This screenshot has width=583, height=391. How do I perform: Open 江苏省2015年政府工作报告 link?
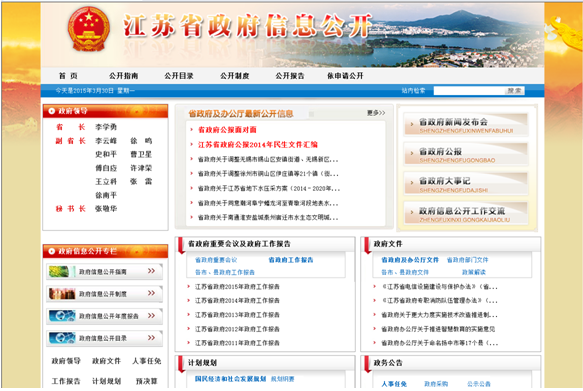pyautogui.click(x=237, y=287)
